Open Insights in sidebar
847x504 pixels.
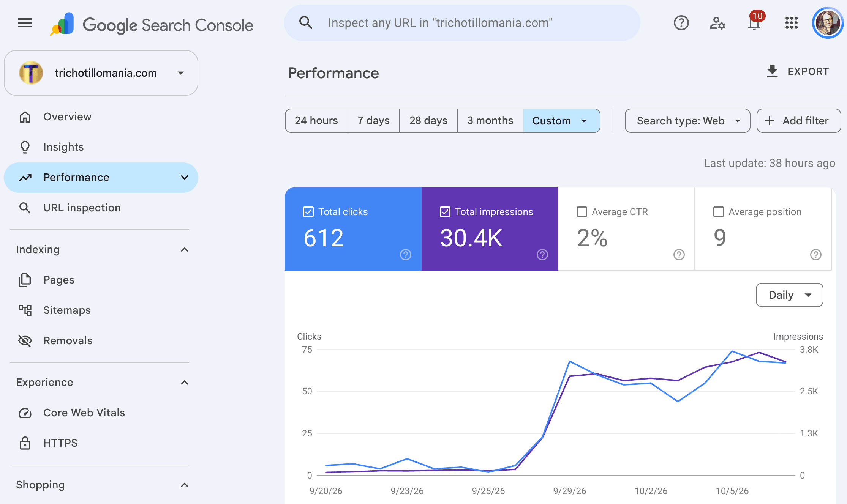pyautogui.click(x=101, y=147)
